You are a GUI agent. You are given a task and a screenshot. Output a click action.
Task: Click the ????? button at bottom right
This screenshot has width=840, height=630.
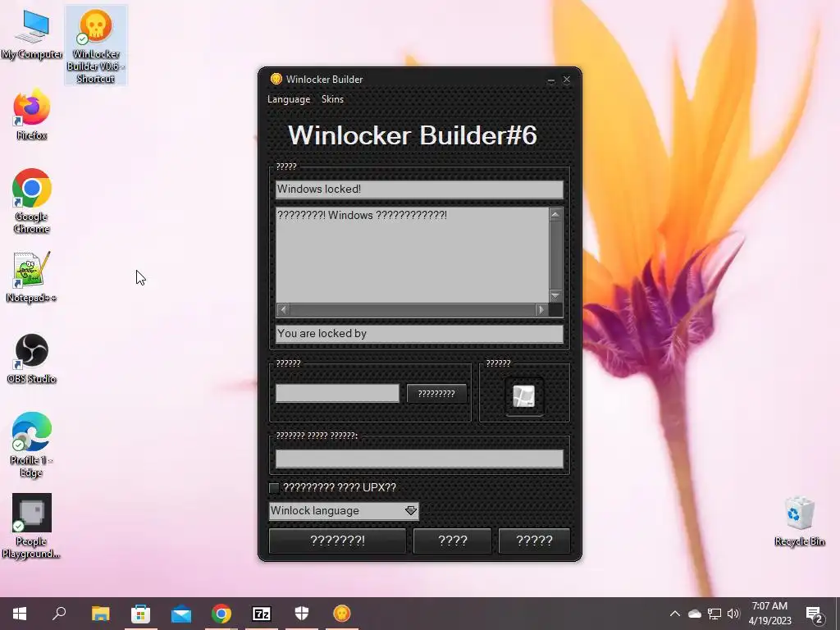pyautogui.click(x=534, y=541)
